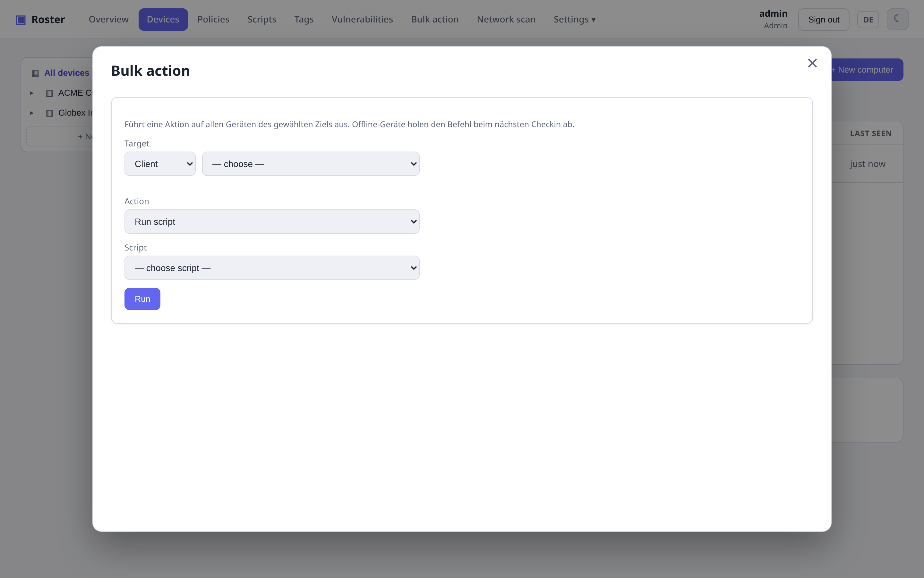Open the Client target type dropdown
The height and width of the screenshot is (578, 924).
160,164
